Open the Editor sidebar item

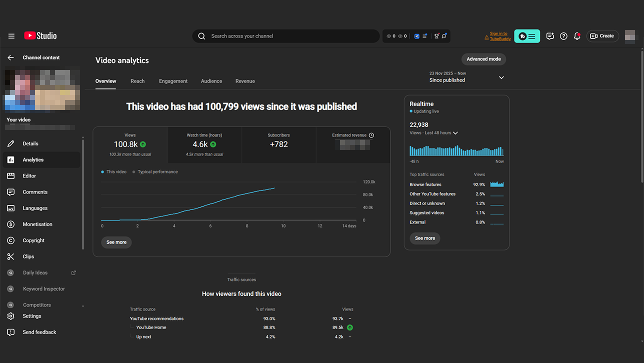click(x=41, y=176)
